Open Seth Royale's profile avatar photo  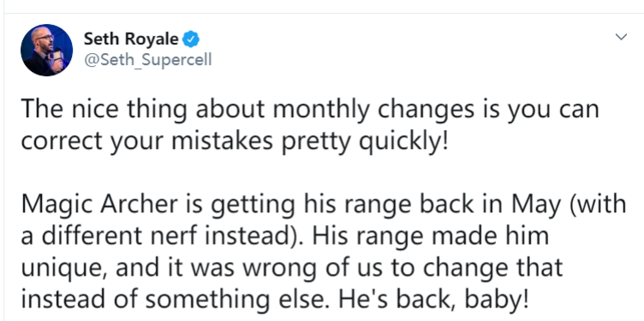(x=47, y=51)
